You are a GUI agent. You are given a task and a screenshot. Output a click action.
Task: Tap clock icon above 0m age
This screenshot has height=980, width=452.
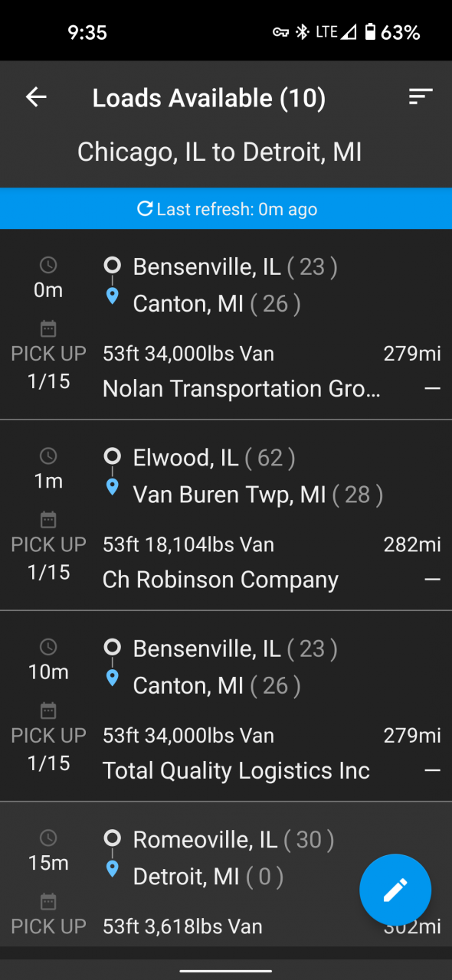tap(48, 266)
